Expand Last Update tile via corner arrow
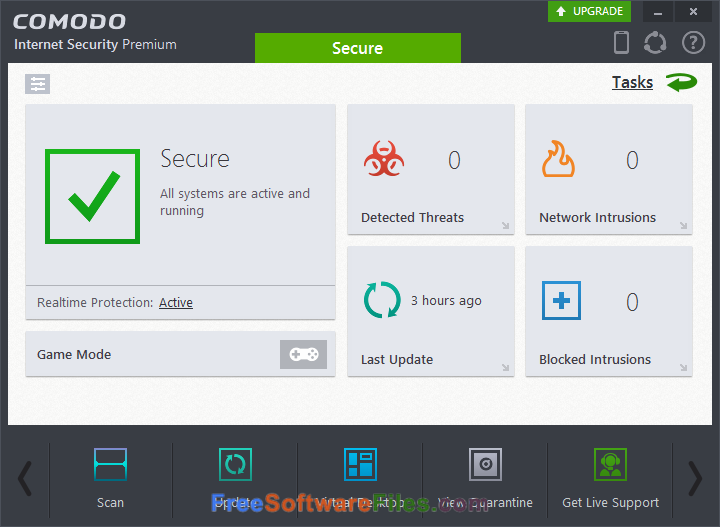Image resolution: width=720 pixels, height=527 pixels. [x=506, y=367]
